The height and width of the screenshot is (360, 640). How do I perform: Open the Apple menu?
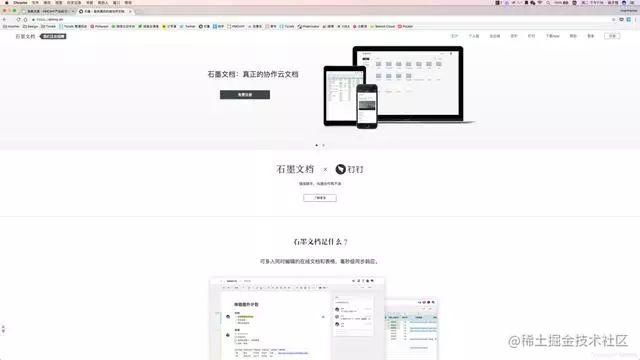pyautogui.click(x=7, y=2)
